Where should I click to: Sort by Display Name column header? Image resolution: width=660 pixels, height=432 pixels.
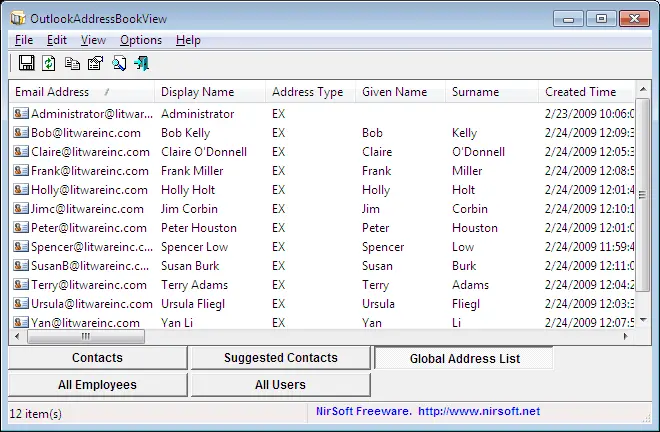pos(197,92)
